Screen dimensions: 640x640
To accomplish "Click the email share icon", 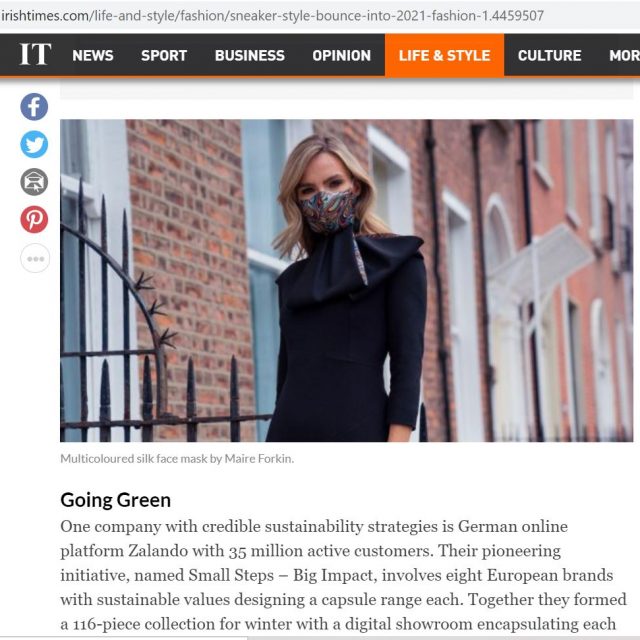I will [x=34, y=182].
